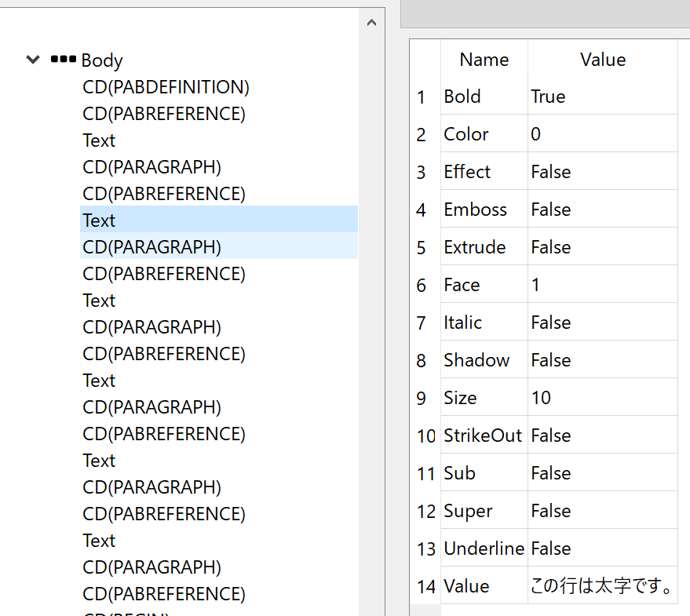Viewport: 690px width, 616px height.
Task: Click the False value in Emboss row
Action: tap(602, 210)
